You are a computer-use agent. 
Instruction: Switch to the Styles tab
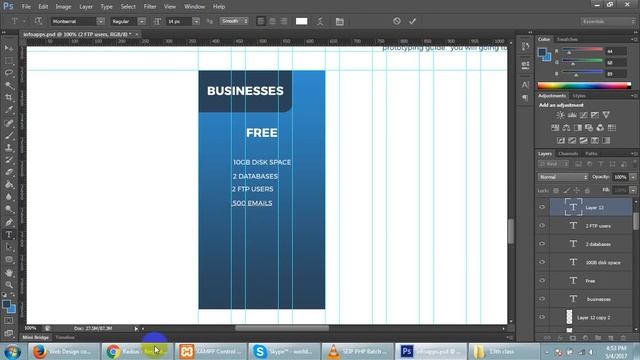click(579, 96)
